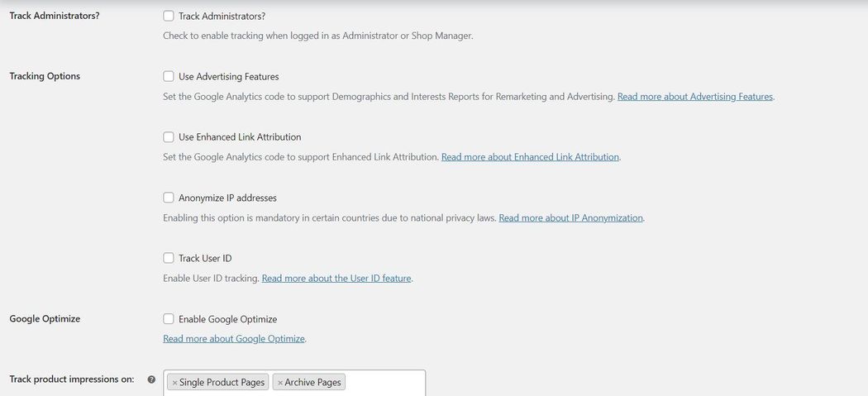
Task: Open Read more about Advertising Features link
Action: (695, 97)
